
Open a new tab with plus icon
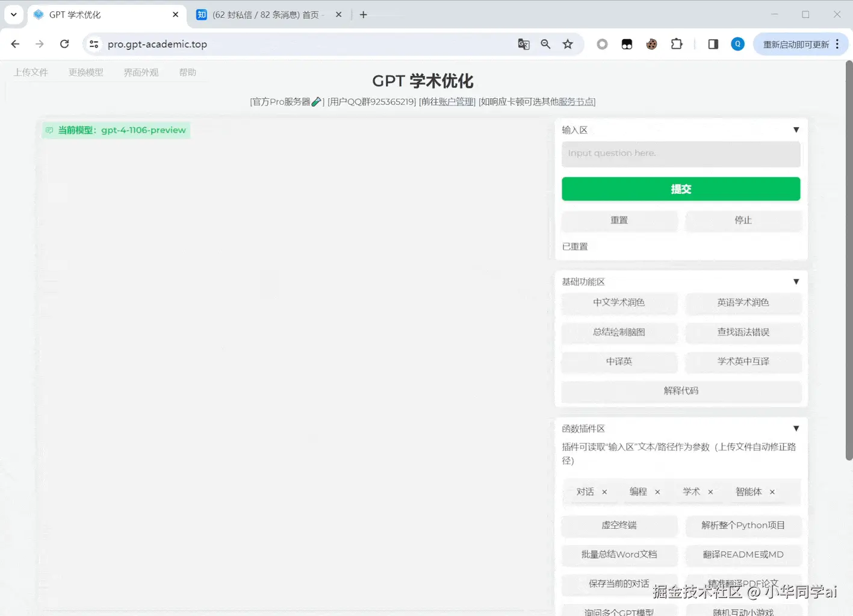[x=363, y=14]
